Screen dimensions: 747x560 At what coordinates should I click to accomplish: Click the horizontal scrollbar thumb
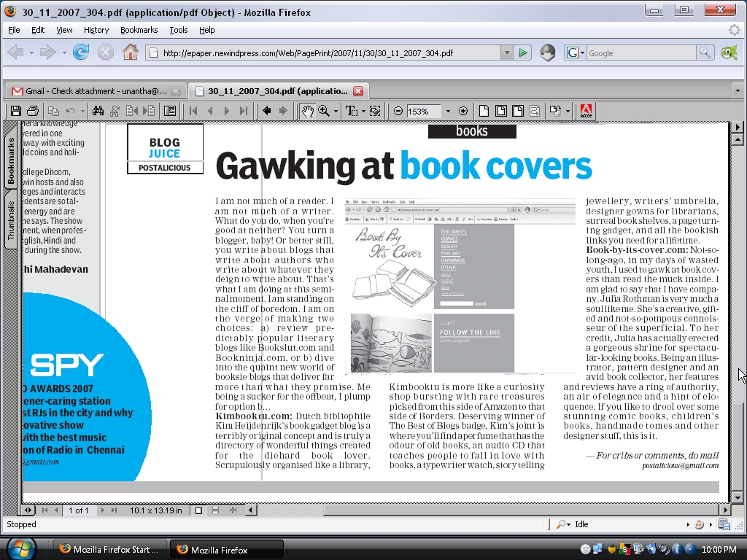tap(522, 510)
